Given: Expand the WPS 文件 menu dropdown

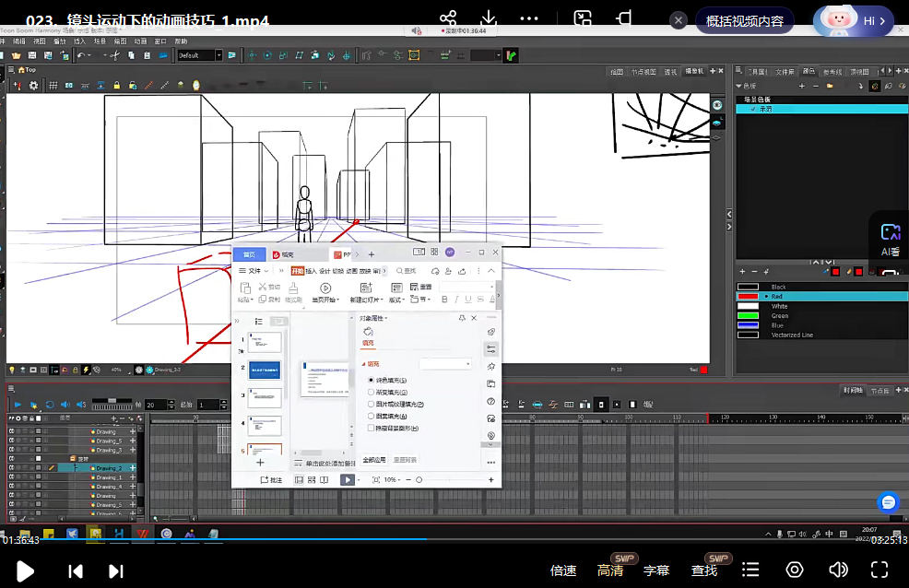Looking at the screenshot, I should click(257, 271).
